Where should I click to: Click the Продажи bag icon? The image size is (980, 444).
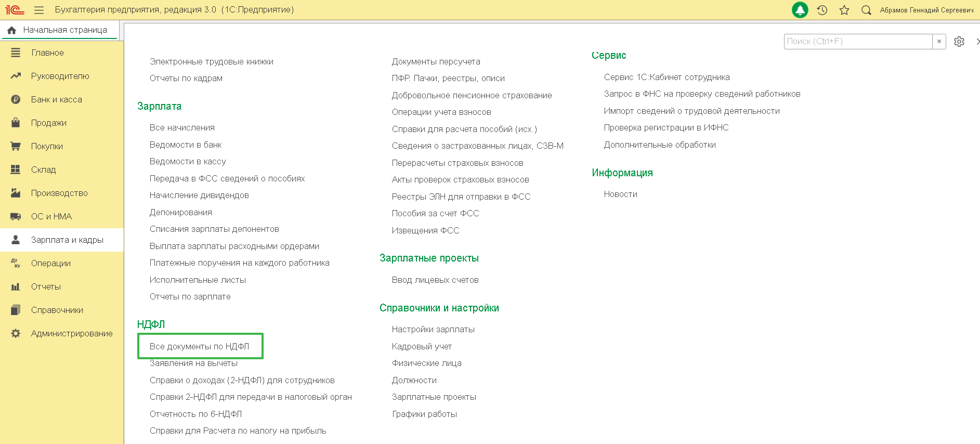coord(16,123)
